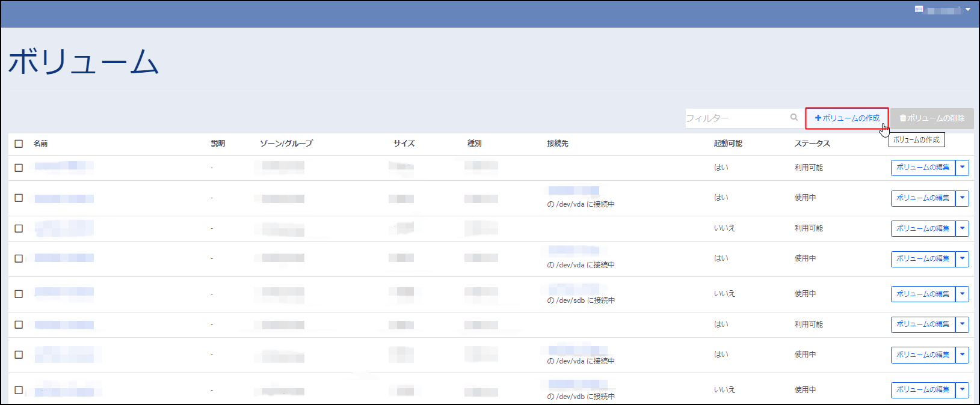Expand the dropdown arrow in the last /dev/vdb row
The image size is (980, 405).
(x=963, y=390)
